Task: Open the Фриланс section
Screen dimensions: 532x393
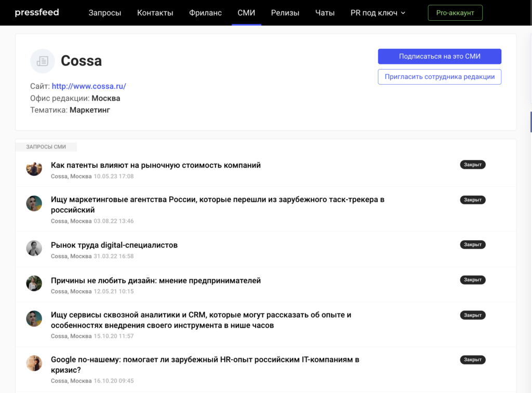Action: [205, 13]
